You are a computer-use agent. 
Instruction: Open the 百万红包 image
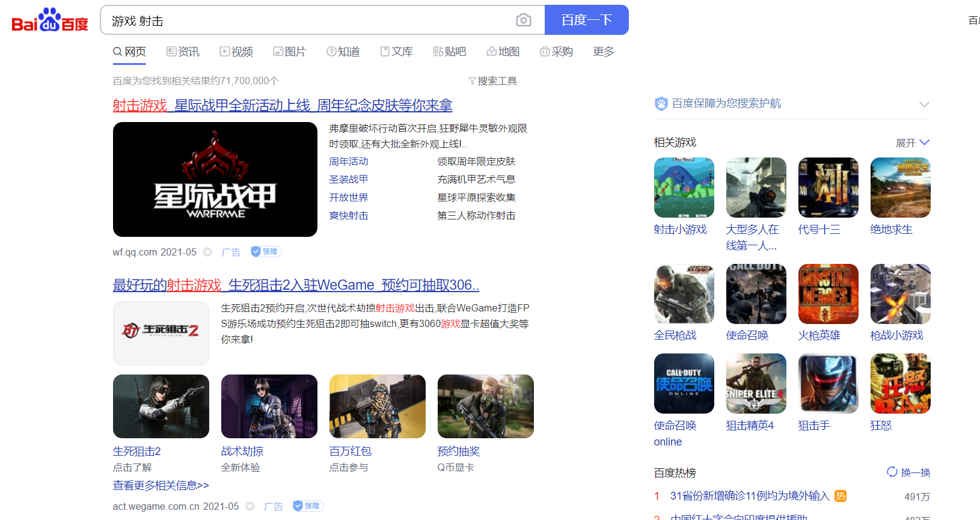point(378,406)
